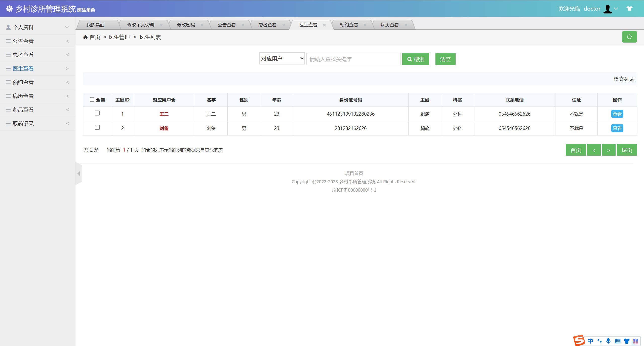Expand the 药品查看 sidebar section
The width and height of the screenshot is (644, 346).
[38, 110]
